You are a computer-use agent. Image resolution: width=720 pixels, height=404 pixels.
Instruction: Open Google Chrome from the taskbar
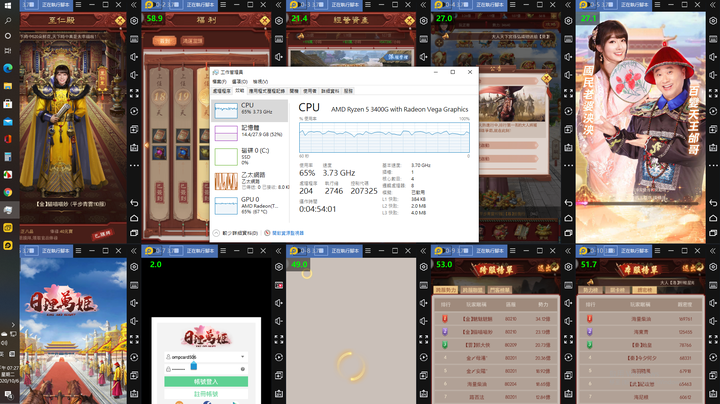pyautogui.click(x=8, y=192)
